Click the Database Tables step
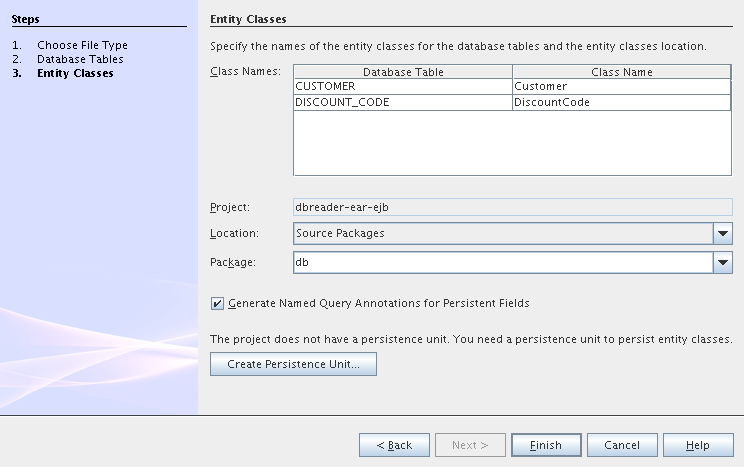Screen dimensions: 744x467 point(80,59)
